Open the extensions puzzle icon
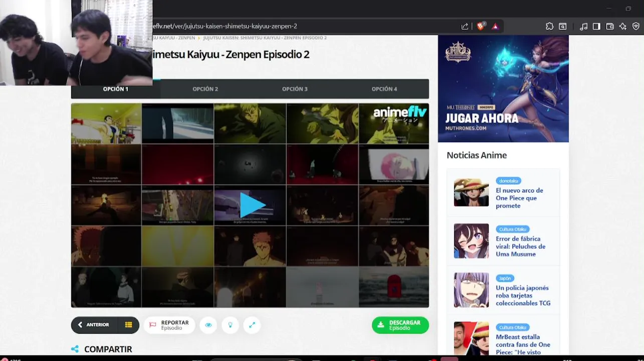Screen dimensions: 644x361 click(x=550, y=26)
